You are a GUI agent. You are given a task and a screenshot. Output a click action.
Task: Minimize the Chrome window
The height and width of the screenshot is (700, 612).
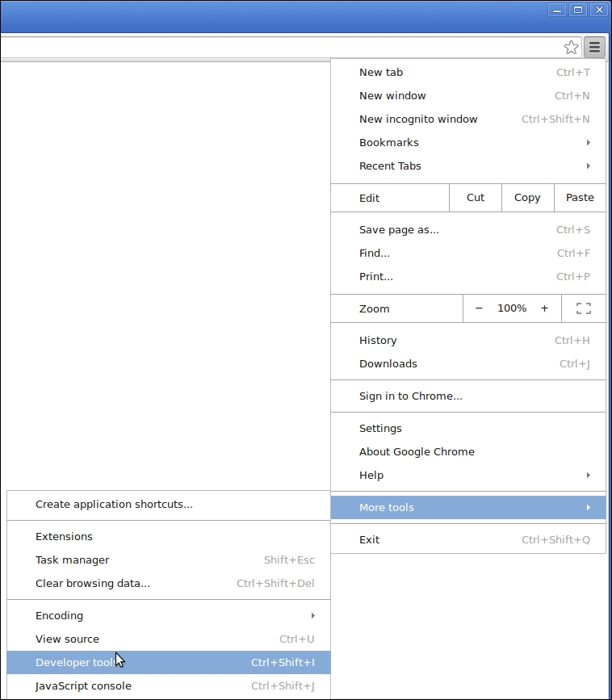pos(557,10)
